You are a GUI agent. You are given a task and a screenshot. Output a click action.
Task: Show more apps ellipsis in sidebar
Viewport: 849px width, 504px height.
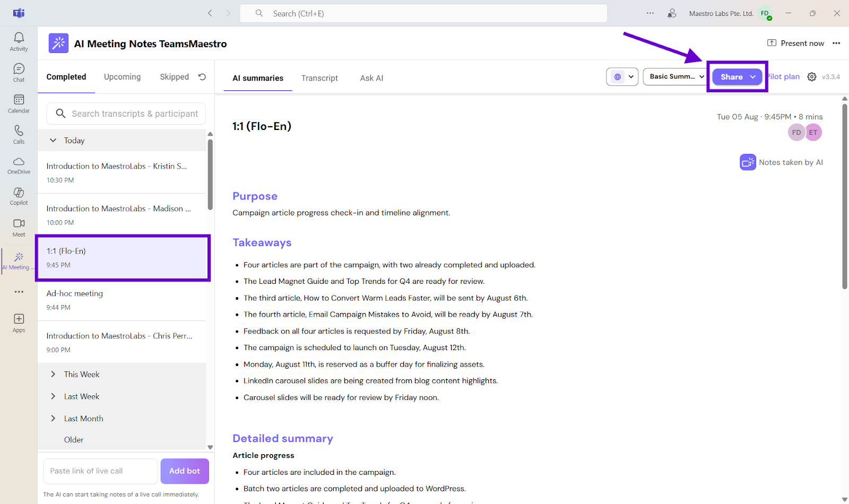[19, 292]
